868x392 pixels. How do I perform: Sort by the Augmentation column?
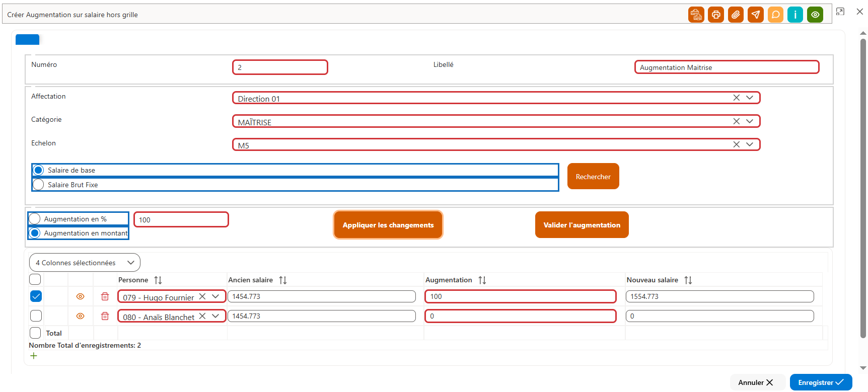click(x=482, y=280)
